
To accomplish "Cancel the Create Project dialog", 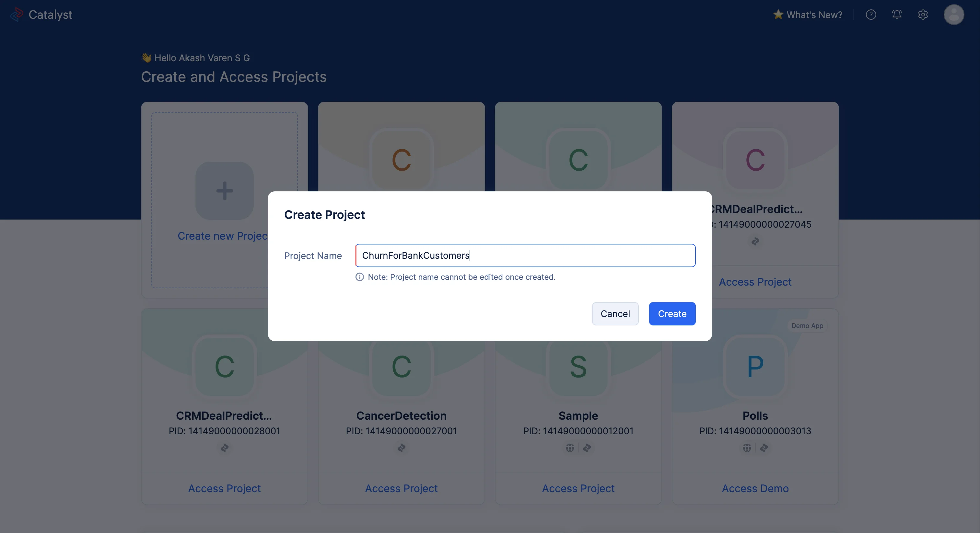I will point(615,314).
